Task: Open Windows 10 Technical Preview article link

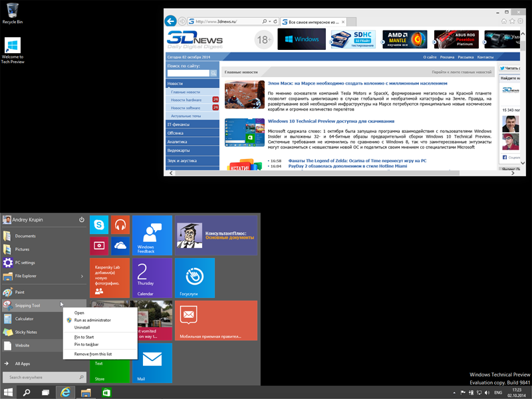Action: tap(331, 121)
